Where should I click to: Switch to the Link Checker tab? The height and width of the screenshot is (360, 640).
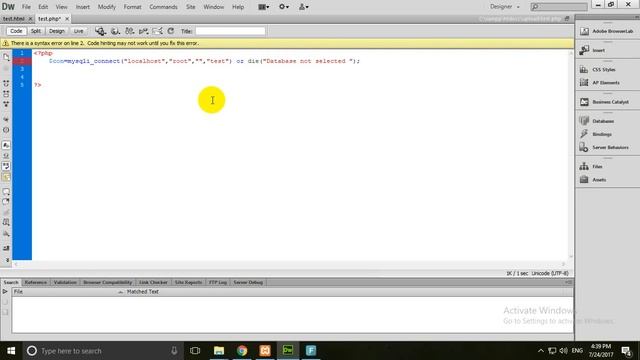pos(153,282)
